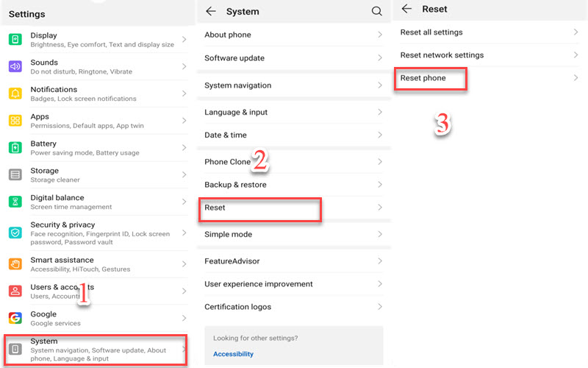Tap the green Display settings icon
The image size is (588, 368).
pyautogui.click(x=15, y=39)
